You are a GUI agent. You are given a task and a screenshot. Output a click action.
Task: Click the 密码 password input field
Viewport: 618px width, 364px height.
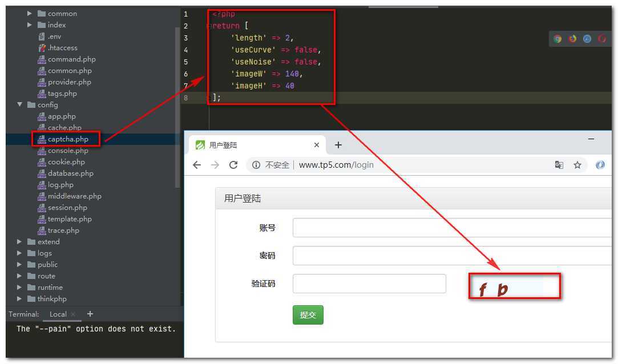click(452, 256)
